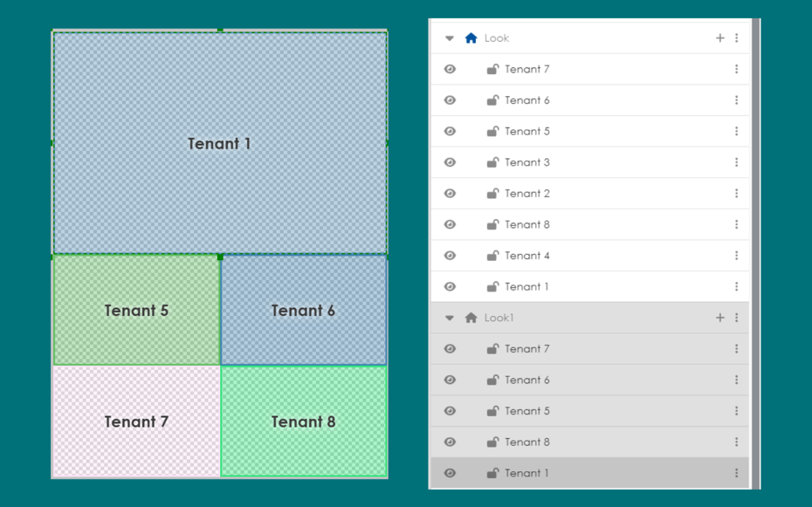
Task: Collapse the Look1 group with its arrow
Action: click(x=450, y=319)
